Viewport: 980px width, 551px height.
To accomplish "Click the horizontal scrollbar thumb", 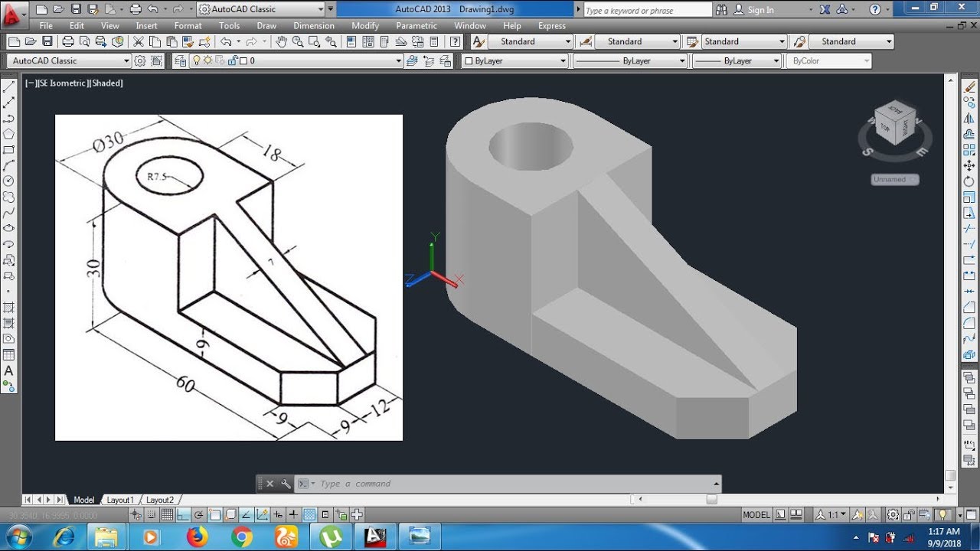I will (x=712, y=500).
